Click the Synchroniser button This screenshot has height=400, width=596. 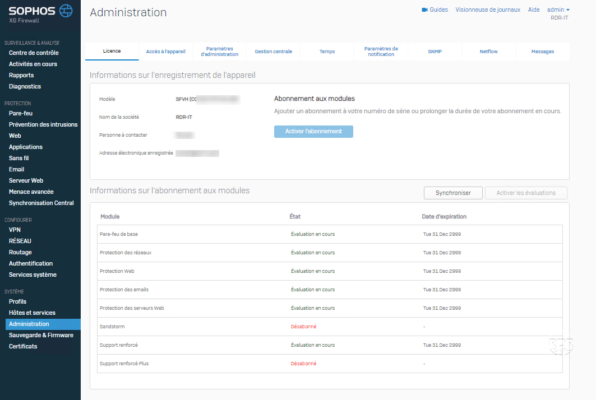click(453, 193)
